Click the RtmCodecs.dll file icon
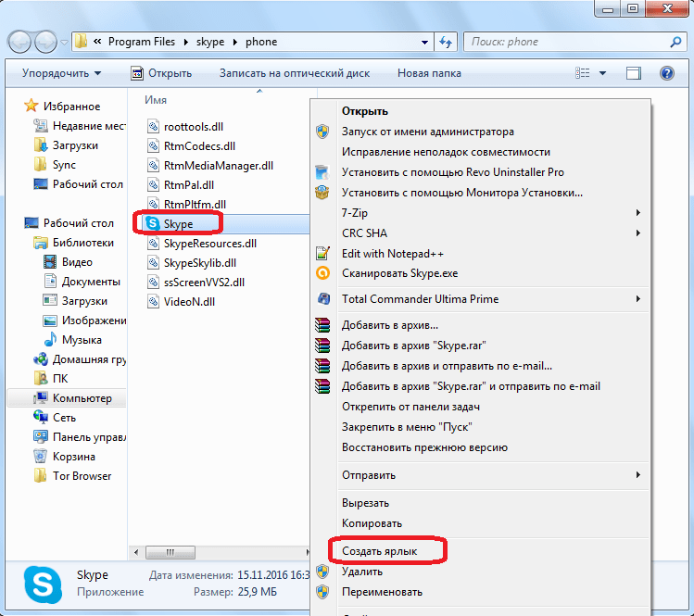 tap(153, 146)
